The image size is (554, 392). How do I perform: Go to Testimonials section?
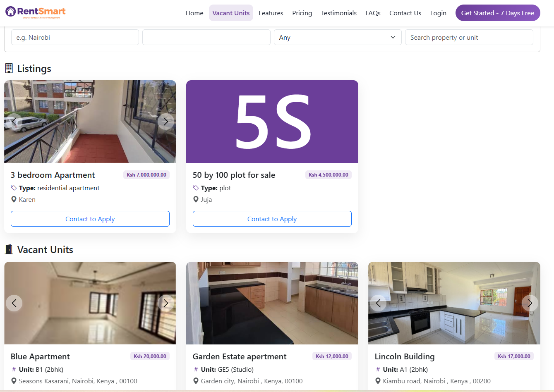[x=339, y=13]
